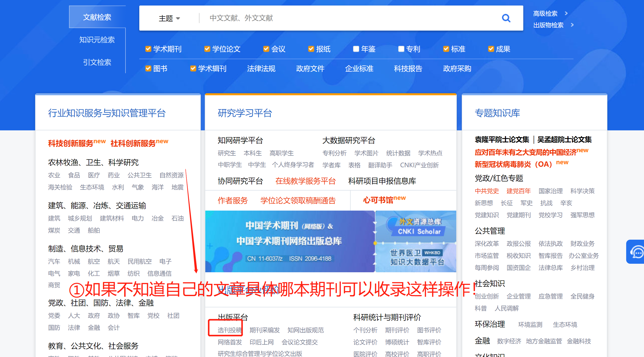Image resolution: width=644 pixels, height=357 pixels.
Task: Open the 袁隆平院士论文集 link
Action: tap(502, 139)
